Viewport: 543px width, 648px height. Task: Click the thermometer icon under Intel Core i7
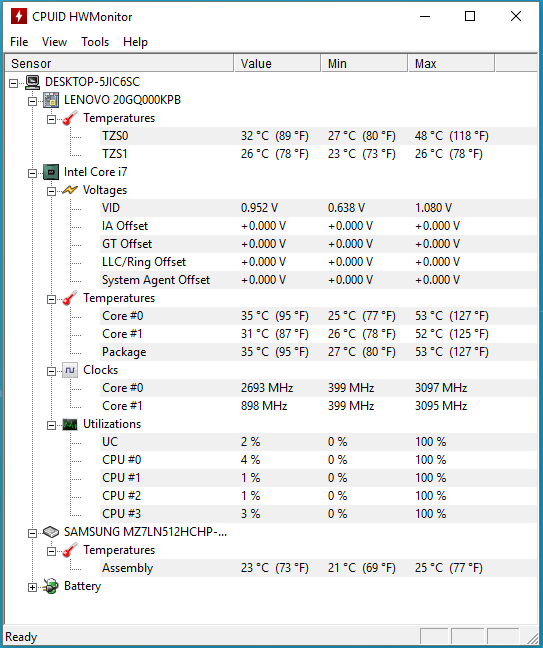tap(70, 298)
